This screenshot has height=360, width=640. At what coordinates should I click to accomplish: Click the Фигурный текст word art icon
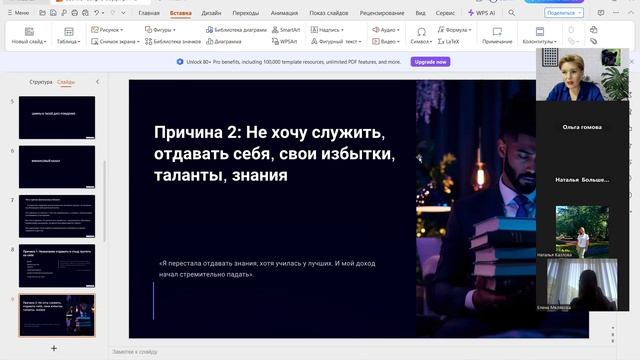click(x=314, y=42)
